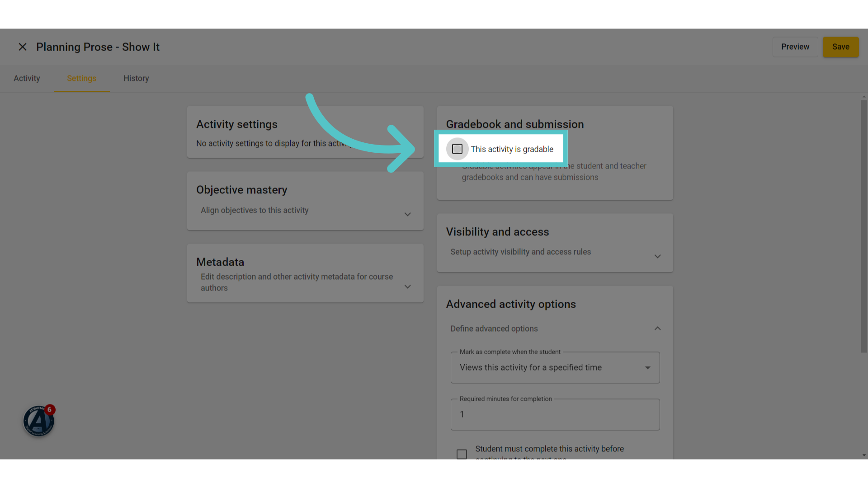Image resolution: width=868 pixels, height=488 pixels.
Task: Check 'This activity is gradable' checkbox
Action: tap(457, 149)
